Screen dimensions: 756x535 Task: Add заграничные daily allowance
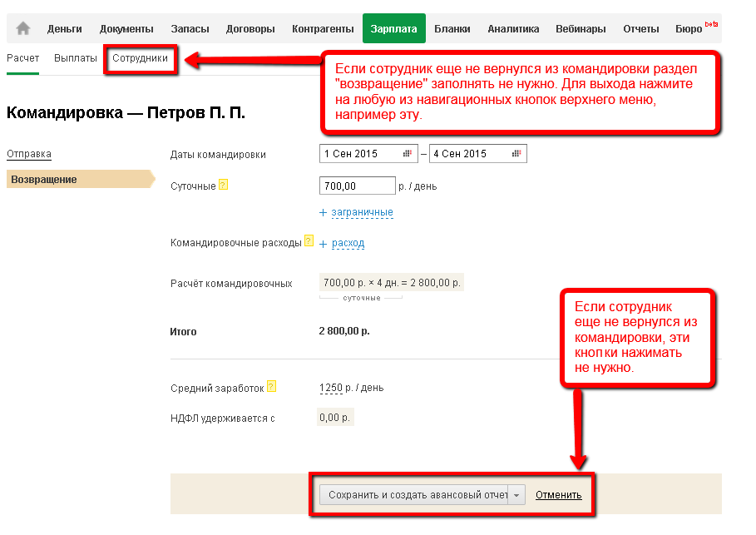point(362,212)
